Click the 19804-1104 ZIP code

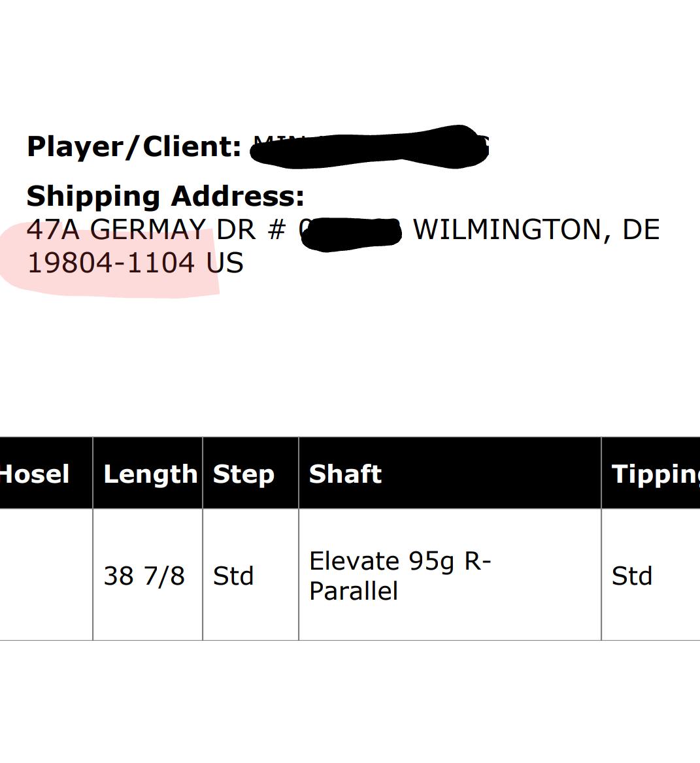[110, 263]
